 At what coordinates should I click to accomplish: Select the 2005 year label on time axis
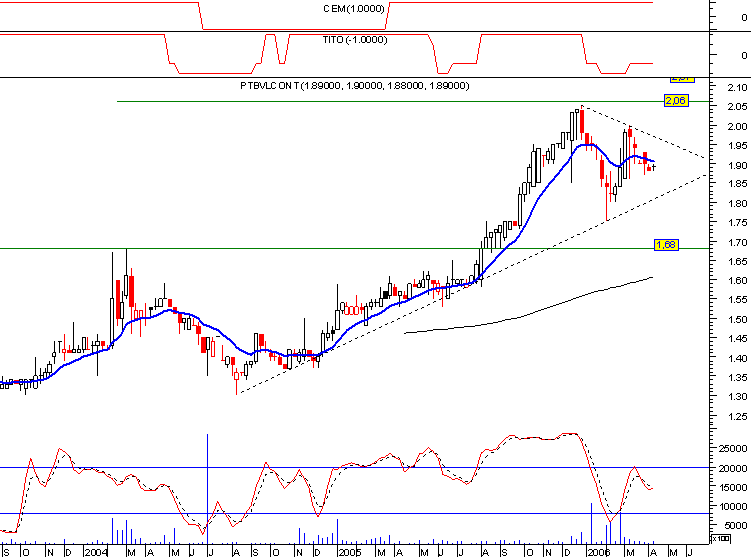coord(350,552)
